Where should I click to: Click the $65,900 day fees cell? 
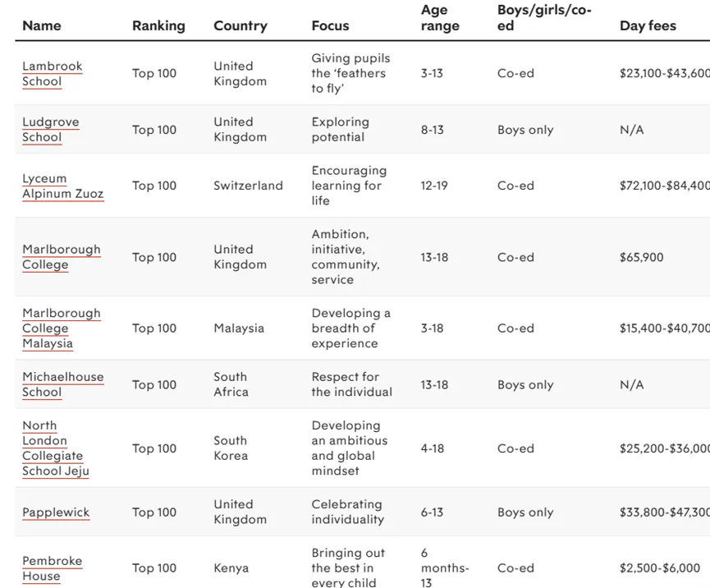pos(641,257)
